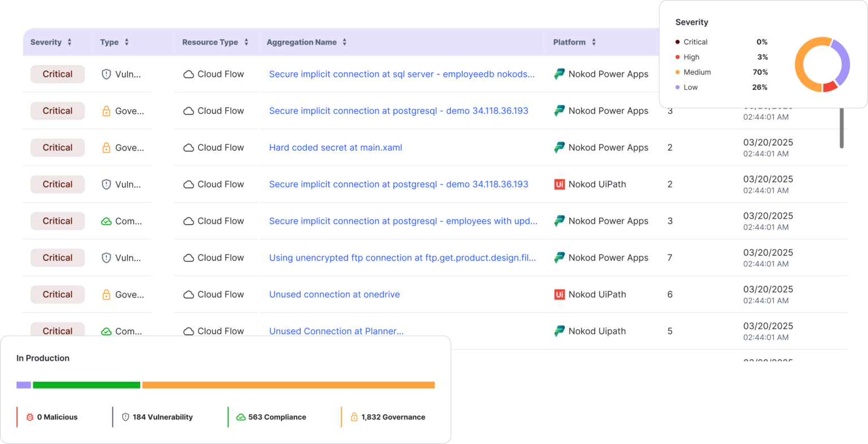Image resolution: width=868 pixels, height=444 pixels.
Task: Click the lock Governance icon beside the second Critical badge
Action: click(x=106, y=110)
